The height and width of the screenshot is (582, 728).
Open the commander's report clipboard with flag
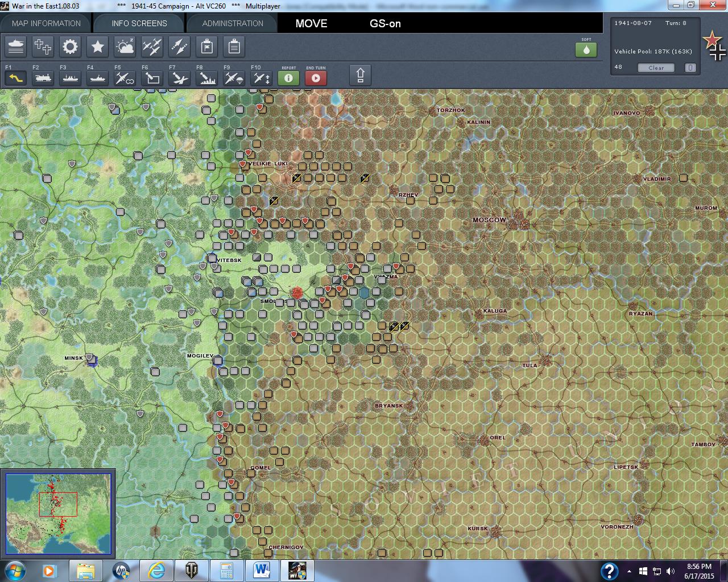tap(206, 47)
